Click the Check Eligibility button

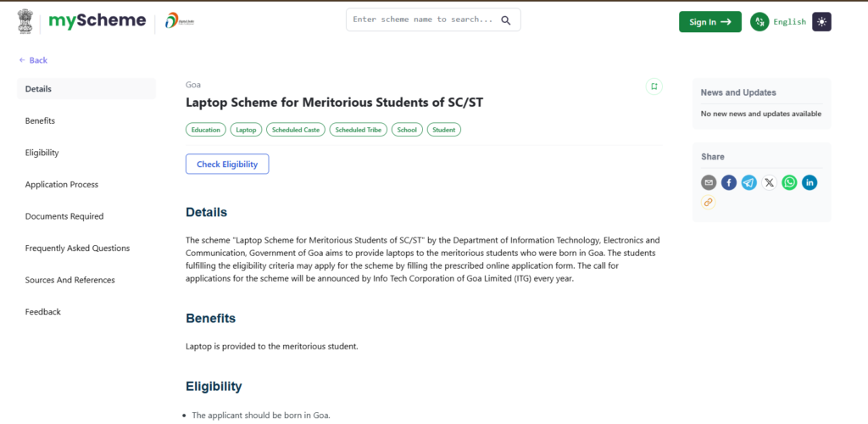click(x=227, y=165)
